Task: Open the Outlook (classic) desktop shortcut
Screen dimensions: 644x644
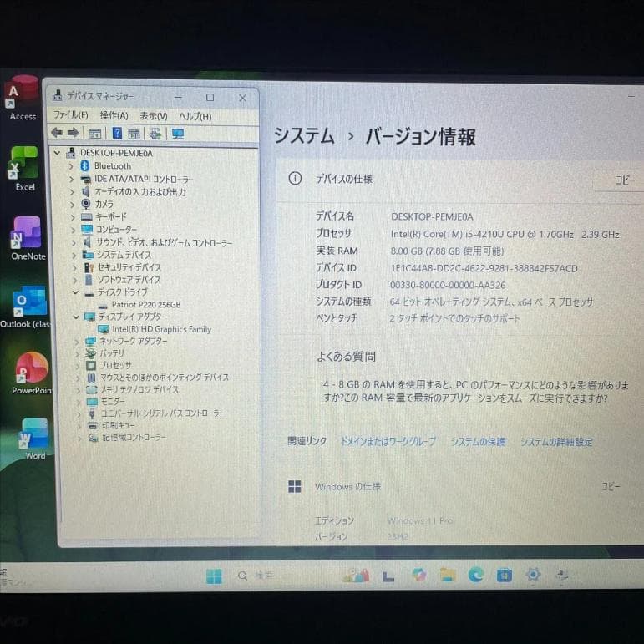Action: click(x=26, y=307)
